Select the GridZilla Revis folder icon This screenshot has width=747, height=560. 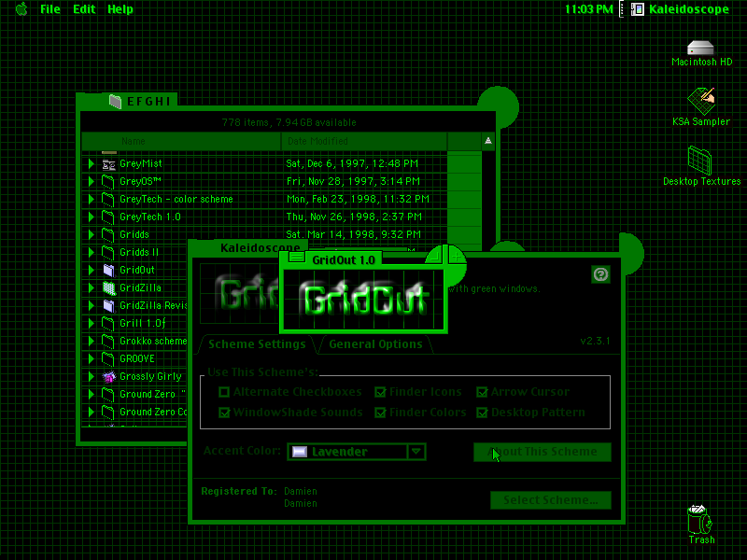(108, 306)
